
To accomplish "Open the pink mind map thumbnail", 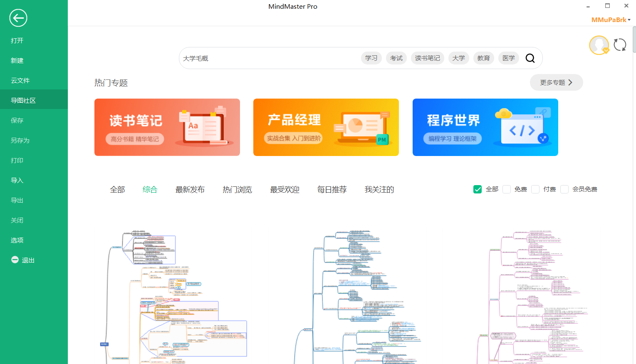I will [533, 296].
